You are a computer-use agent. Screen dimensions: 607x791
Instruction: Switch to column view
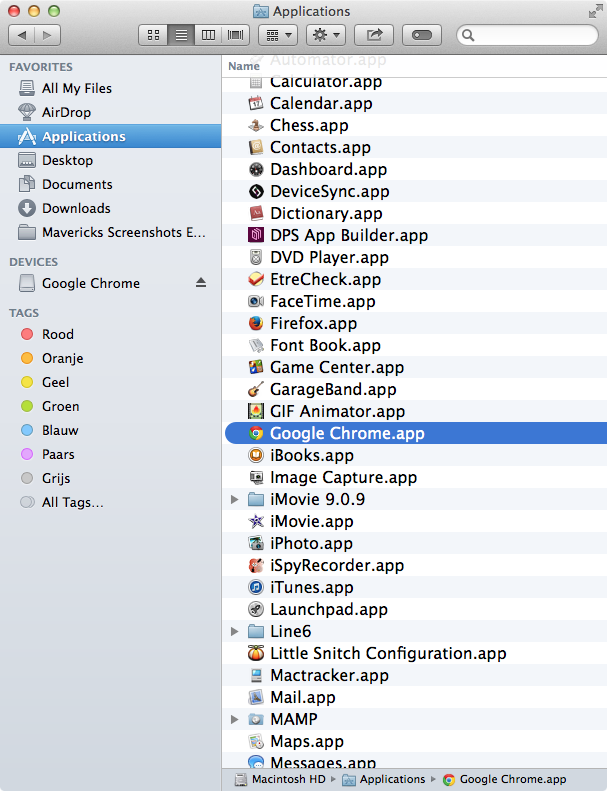(208, 35)
